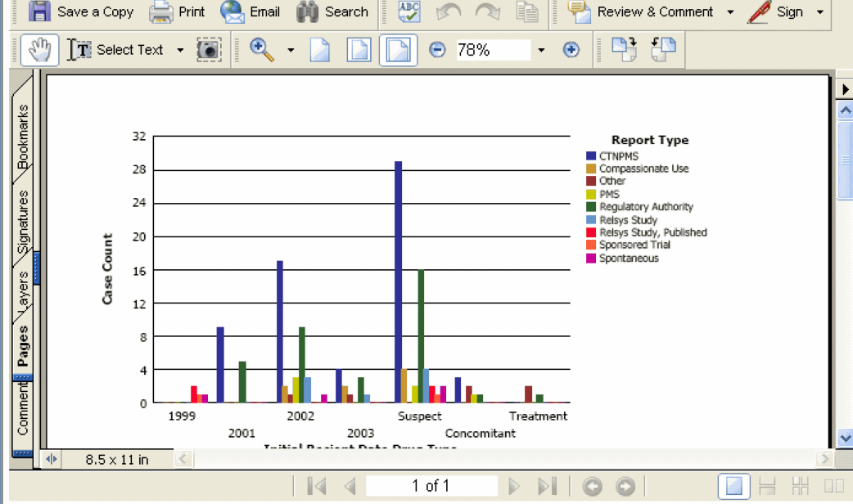
Task: Go to the next view button
Action: [x=625, y=486]
